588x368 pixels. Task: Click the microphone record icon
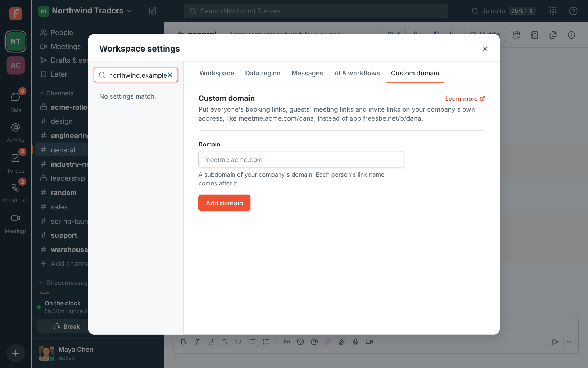355,342
